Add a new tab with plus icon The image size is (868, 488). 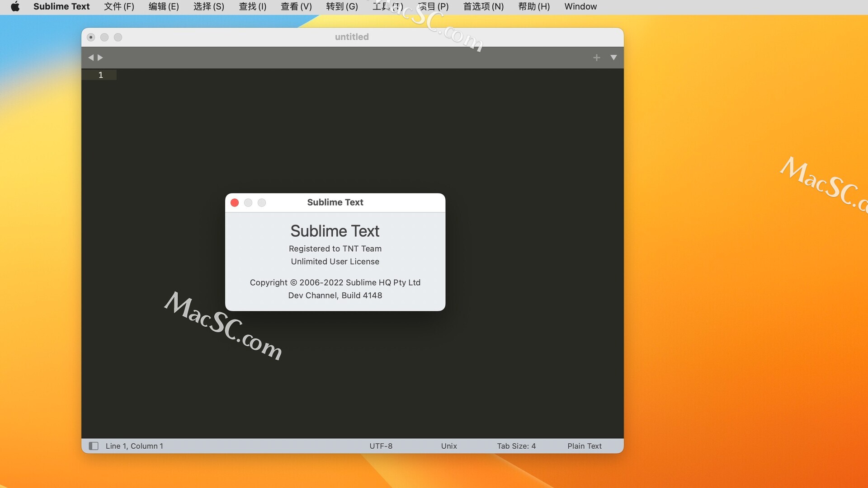(x=597, y=57)
